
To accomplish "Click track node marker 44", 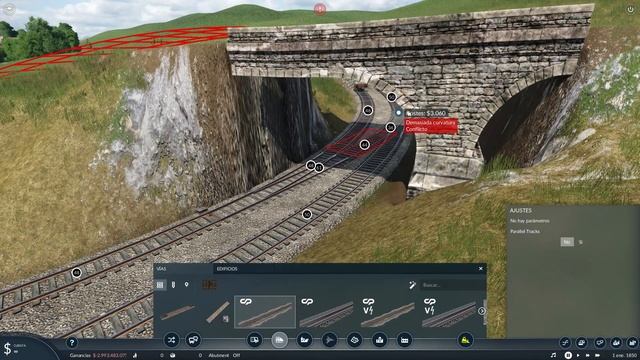I will coord(364,144).
